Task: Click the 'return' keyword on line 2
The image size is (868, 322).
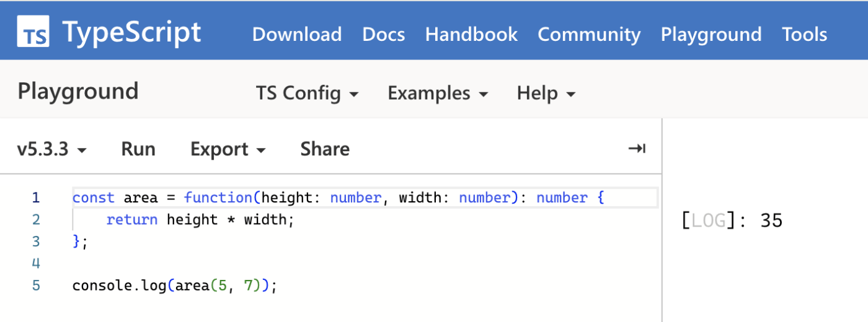Action: click(132, 220)
